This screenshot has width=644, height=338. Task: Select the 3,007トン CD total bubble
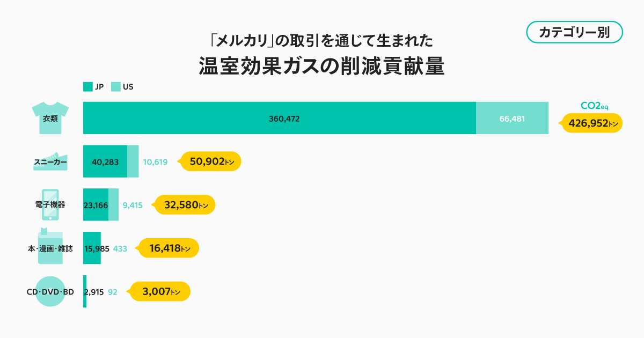tap(161, 291)
